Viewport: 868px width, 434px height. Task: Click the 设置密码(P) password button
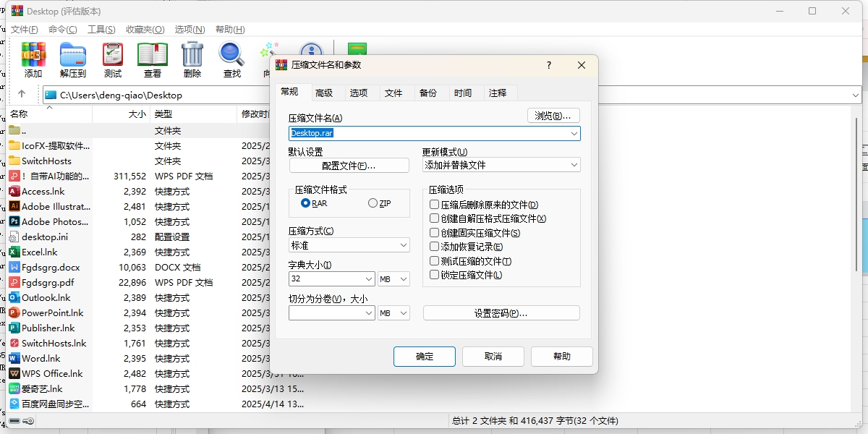tap(501, 312)
